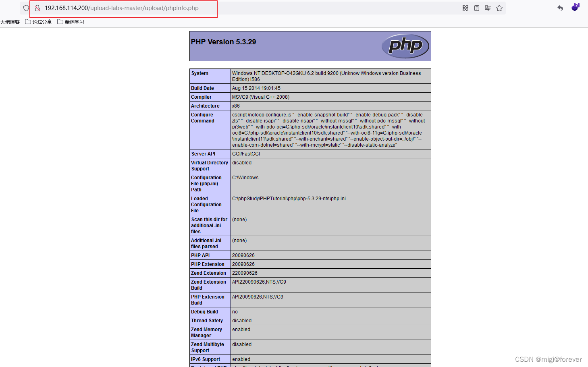Open the 大佬博客 bookmark
This screenshot has height=367, width=588.
(10, 22)
